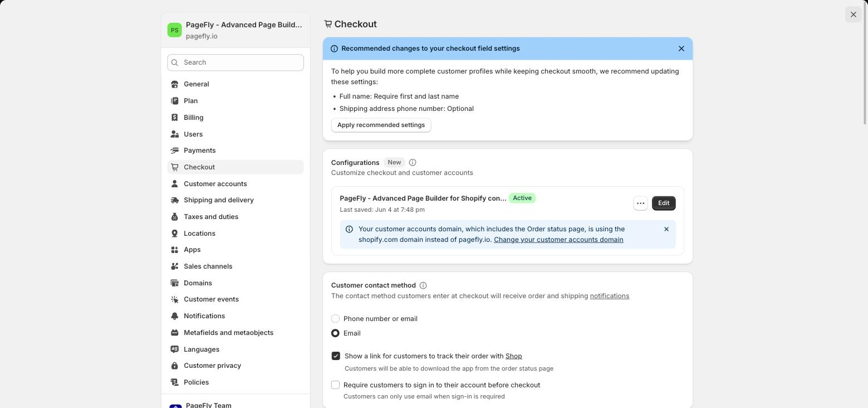868x408 pixels.
Task: Click the Apps grid icon
Action: (x=175, y=250)
